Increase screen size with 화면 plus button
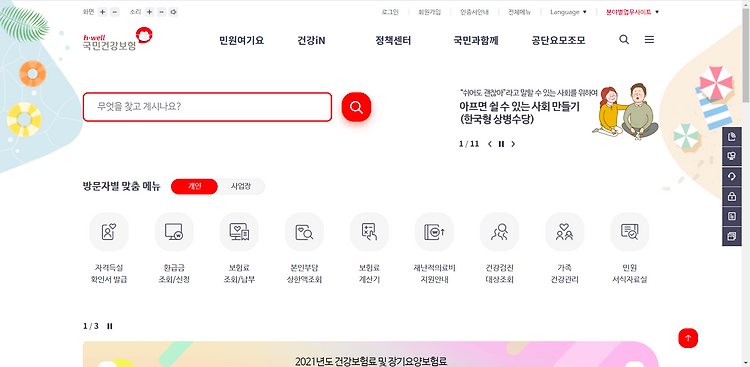The image size is (750, 367). [x=102, y=12]
